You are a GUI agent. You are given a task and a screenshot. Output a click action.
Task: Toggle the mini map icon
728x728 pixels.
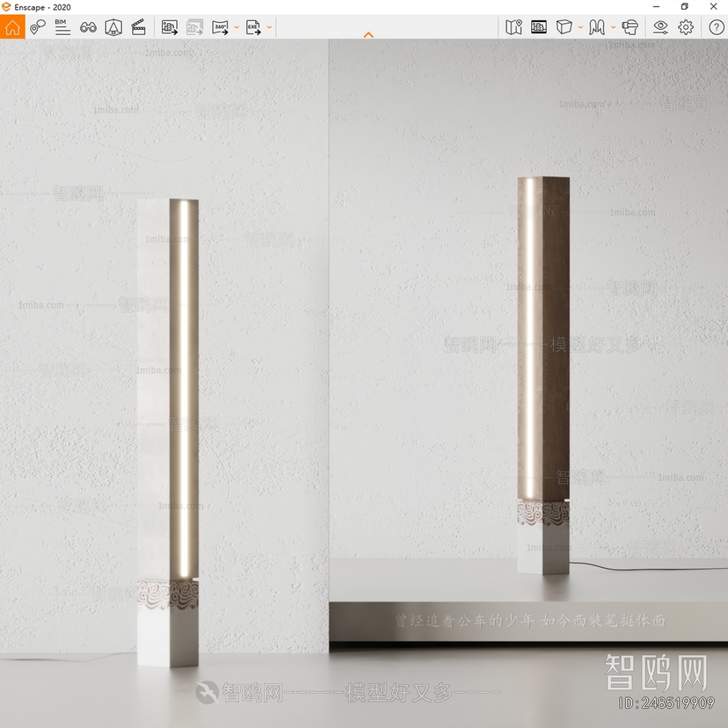click(513, 27)
